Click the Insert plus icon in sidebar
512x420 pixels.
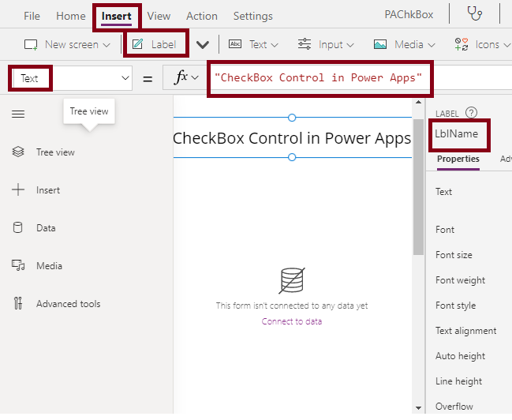pos(18,189)
